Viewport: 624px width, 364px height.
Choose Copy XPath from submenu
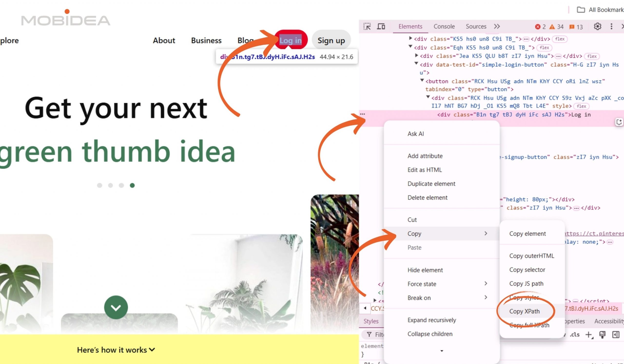coord(532,311)
